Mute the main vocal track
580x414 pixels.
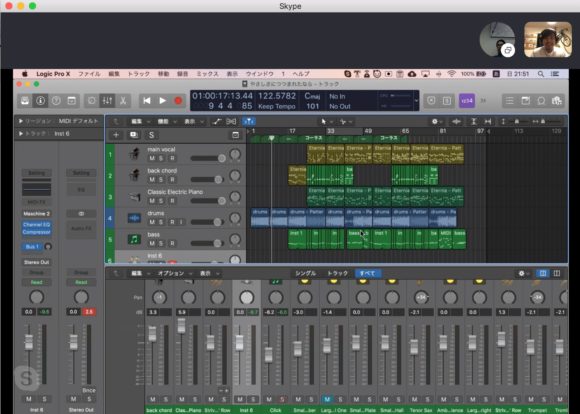(152, 158)
